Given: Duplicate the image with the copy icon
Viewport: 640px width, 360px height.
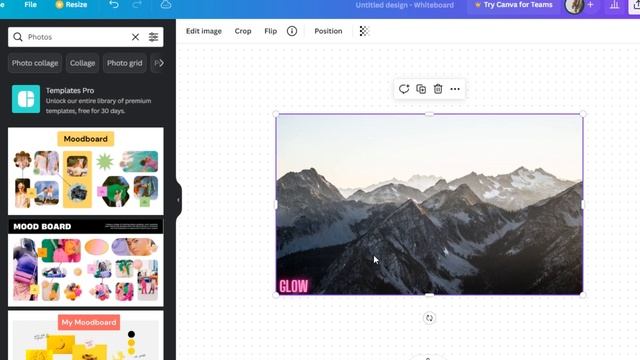Looking at the screenshot, I should click(421, 89).
